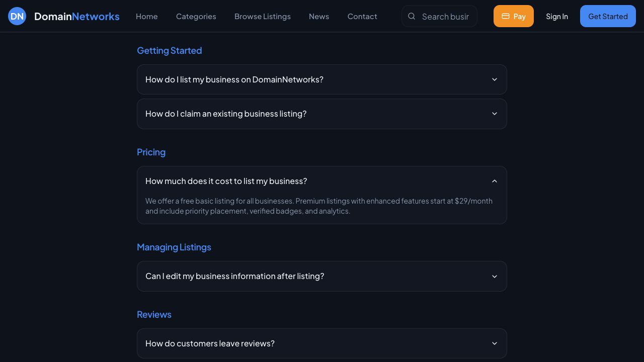The height and width of the screenshot is (362, 644).
Task: Click the Get Started button
Action: [x=608, y=16]
